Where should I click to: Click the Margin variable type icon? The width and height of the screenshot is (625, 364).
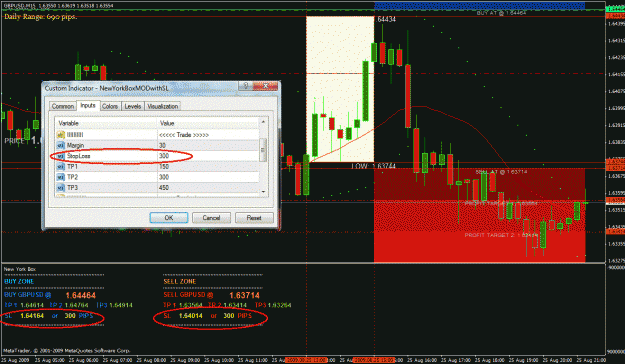coord(61,146)
